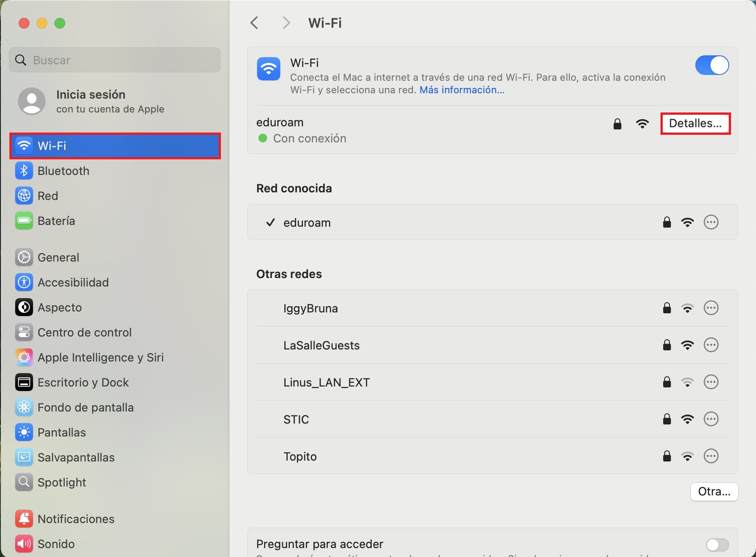756x557 pixels.
Task: Click the Fondo de pantalla icon
Action: 24,407
